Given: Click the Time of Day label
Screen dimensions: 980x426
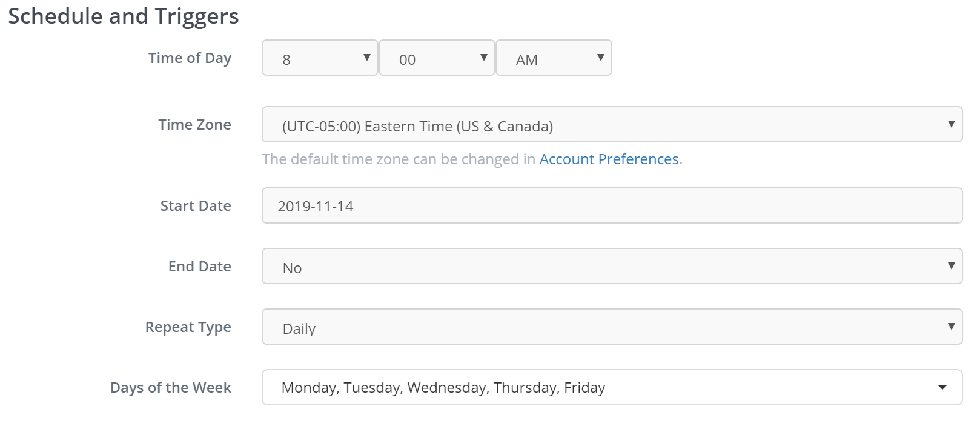Looking at the screenshot, I should (190, 58).
